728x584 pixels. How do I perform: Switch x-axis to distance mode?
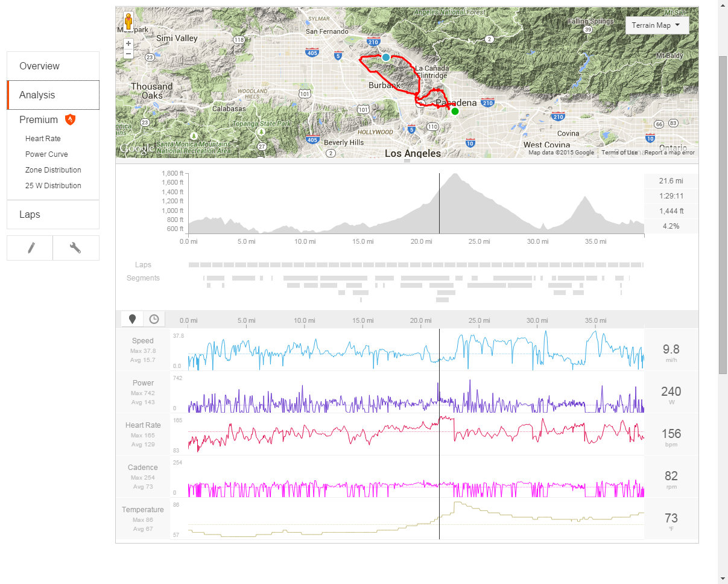[x=133, y=319]
